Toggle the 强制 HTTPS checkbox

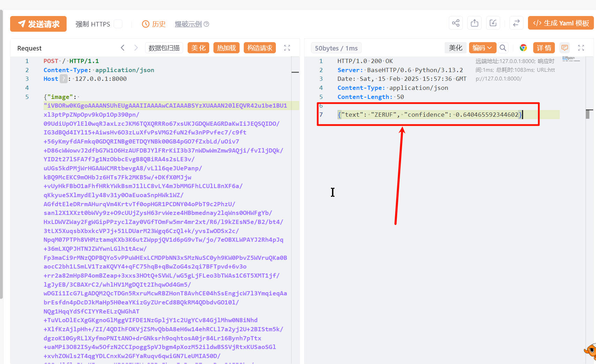click(118, 24)
